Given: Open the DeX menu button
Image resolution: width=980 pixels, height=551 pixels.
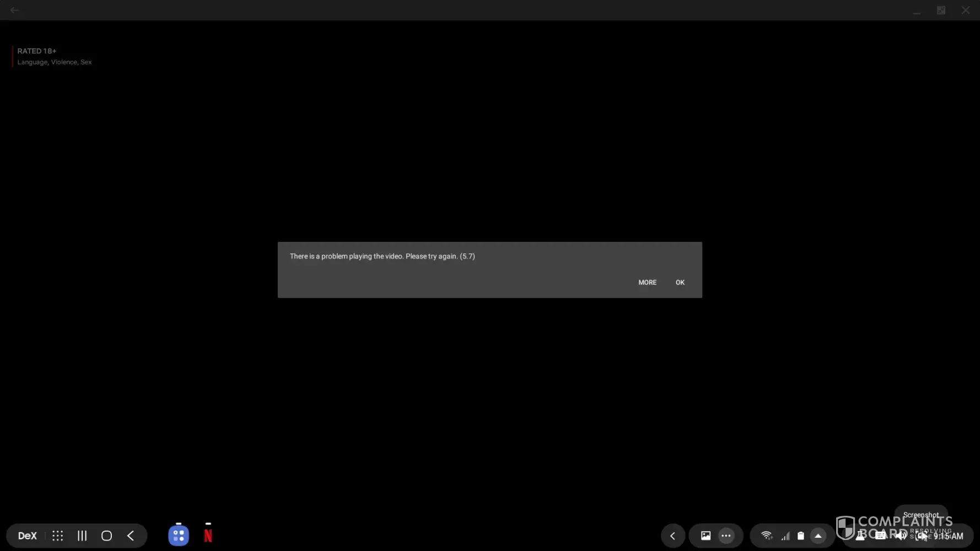Looking at the screenshot, I should point(28,536).
